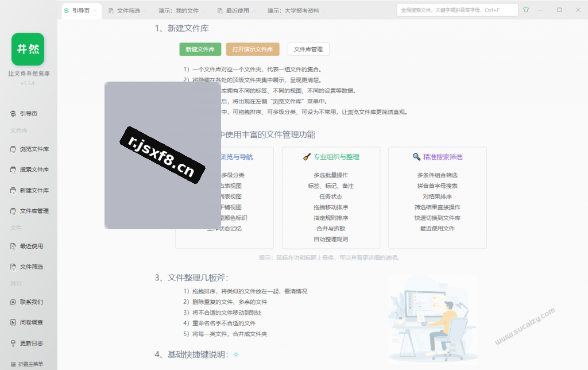
Task: Click the magnifier icon beside 精准搜索筛选
Action: click(x=416, y=157)
